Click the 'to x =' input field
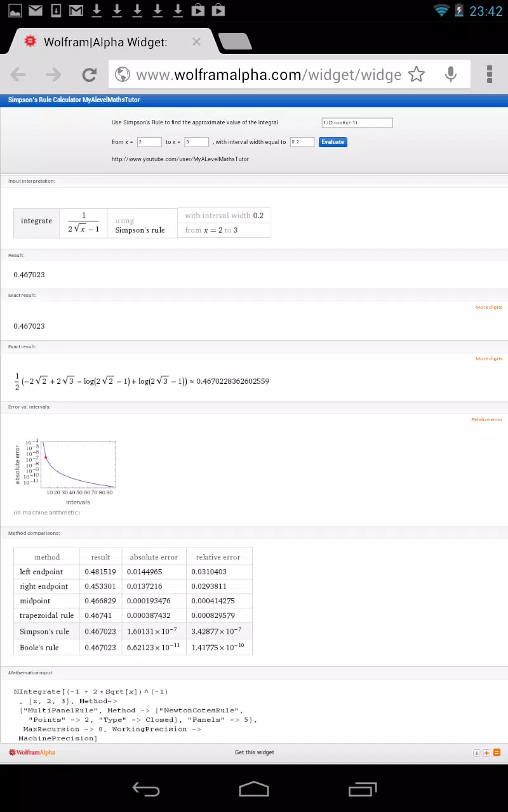The image size is (508, 812). 196,142
